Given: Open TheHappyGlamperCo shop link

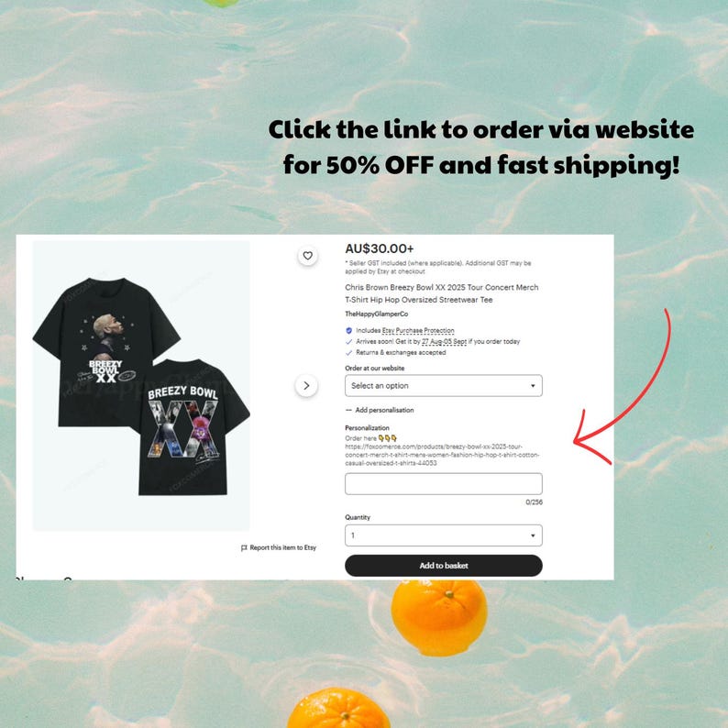Looking at the screenshot, I should pyautogui.click(x=377, y=314).
